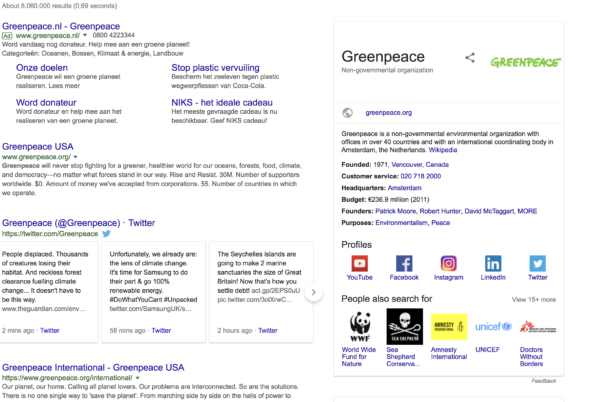Open the LinkedIn profile icon
This screenshot has height=402, width=600.
493,264
